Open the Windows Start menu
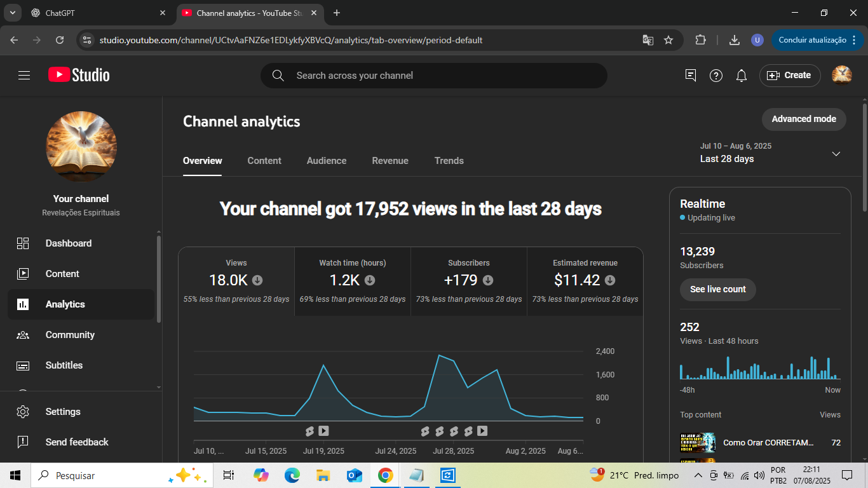The height and width of the screenshot is (488, 868). point(15,475)
